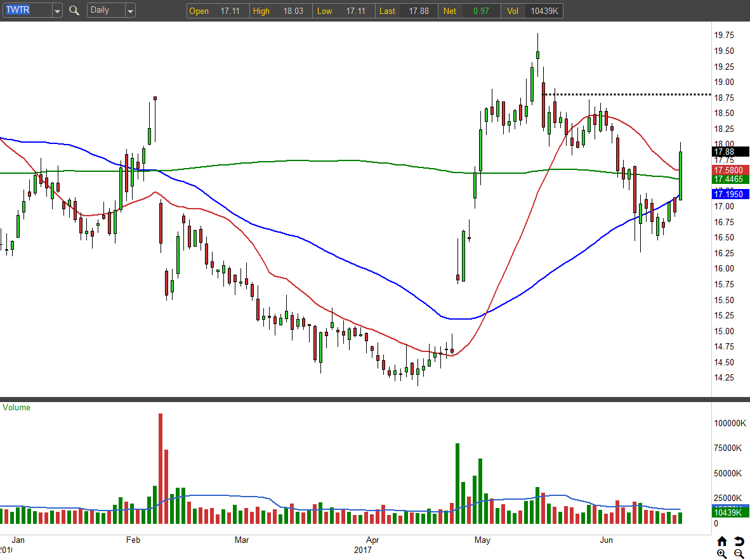Click the Low value 17.11

point(355,11)
